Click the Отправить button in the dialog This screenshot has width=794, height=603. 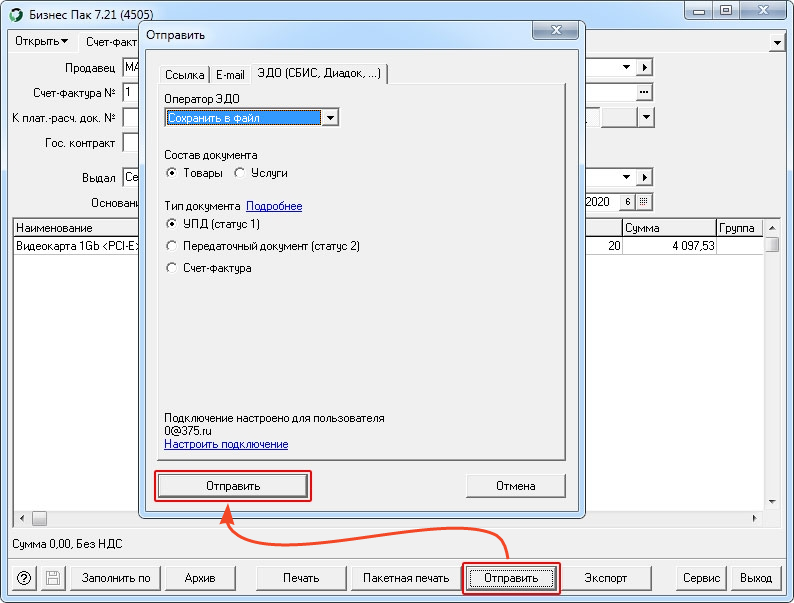pyautogui.click(x=233, y=486)
